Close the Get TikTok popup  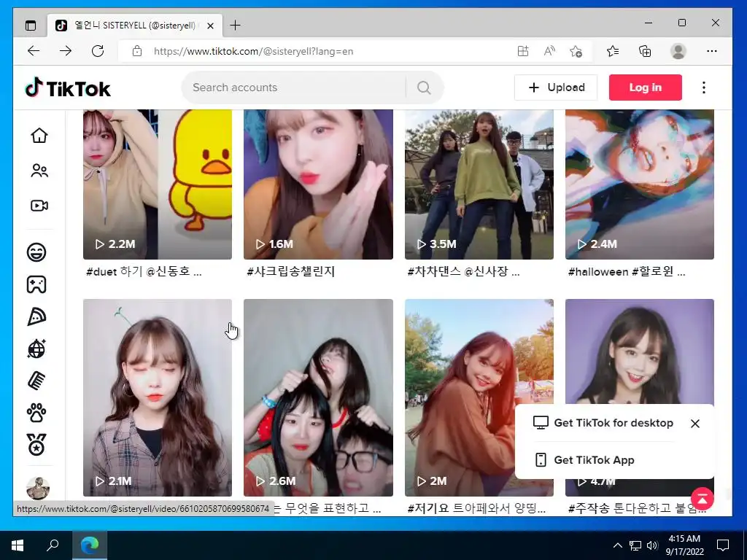coord(695,424)
